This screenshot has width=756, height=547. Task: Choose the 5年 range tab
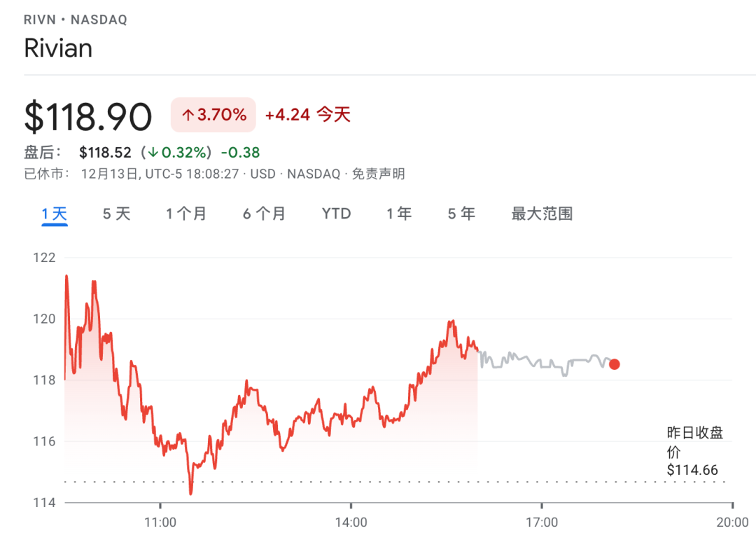click(461, 214)
